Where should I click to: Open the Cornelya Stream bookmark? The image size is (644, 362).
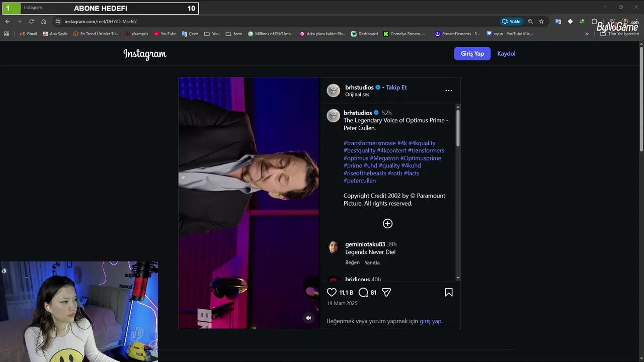[x=405, y=34]
